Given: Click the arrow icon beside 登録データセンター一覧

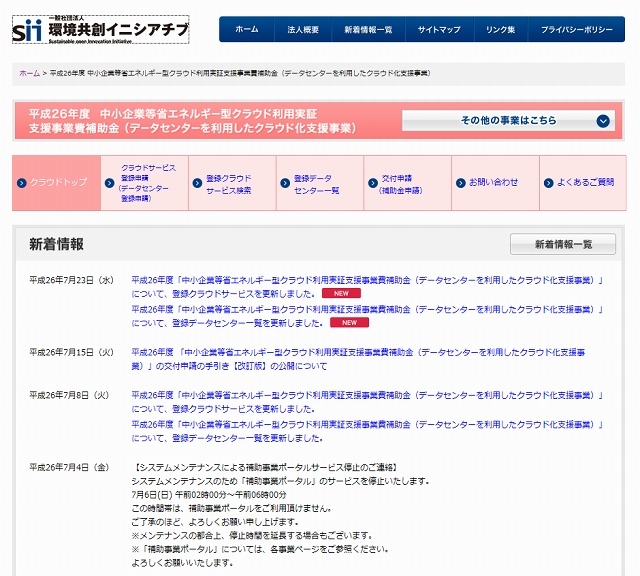Looking at the screenshot, I should 285,183.
